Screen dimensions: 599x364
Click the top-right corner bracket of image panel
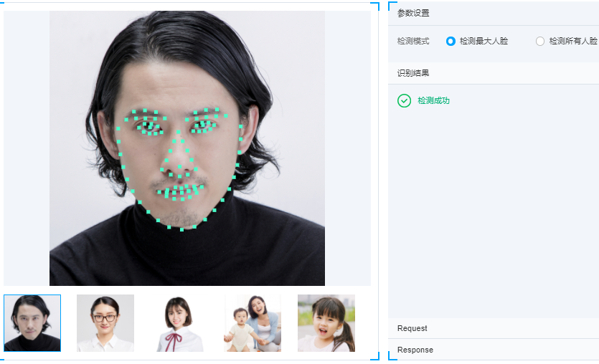pyautogui.click(x=374, y=6)
